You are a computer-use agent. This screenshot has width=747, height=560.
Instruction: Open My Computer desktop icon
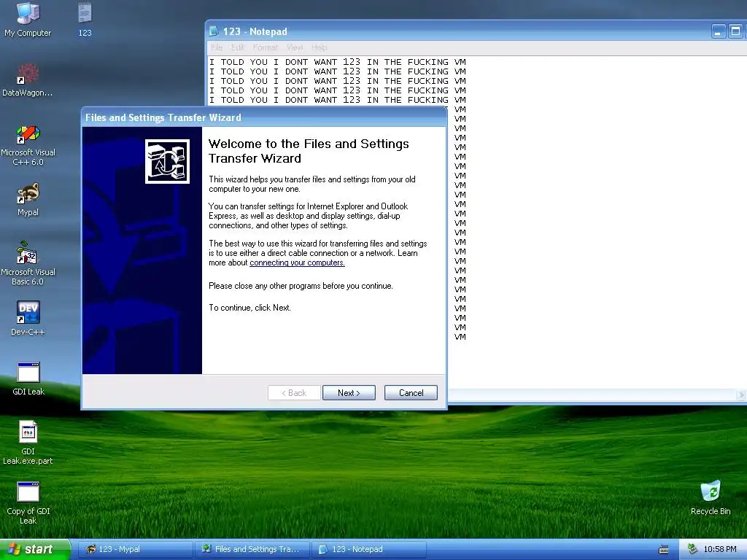[x=28, y=19]
